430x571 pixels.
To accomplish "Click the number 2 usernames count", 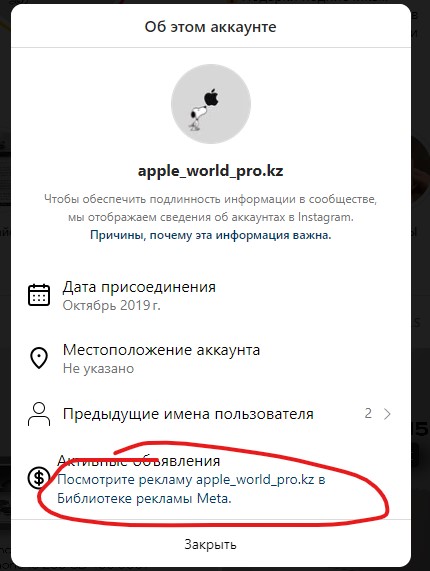I will point(368,413).
